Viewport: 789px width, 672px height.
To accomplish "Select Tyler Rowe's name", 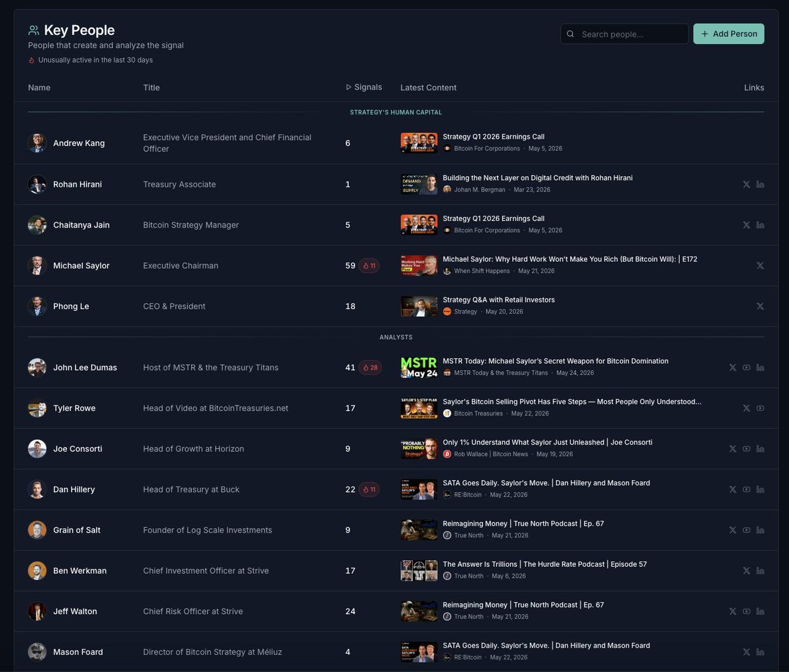I will click(x=74, y=408).
